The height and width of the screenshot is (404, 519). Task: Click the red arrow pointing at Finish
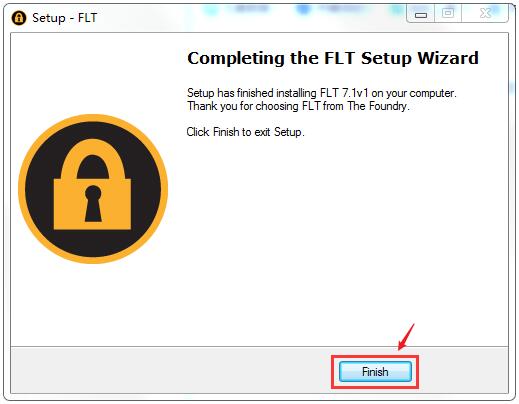click(x=406, y=337)
